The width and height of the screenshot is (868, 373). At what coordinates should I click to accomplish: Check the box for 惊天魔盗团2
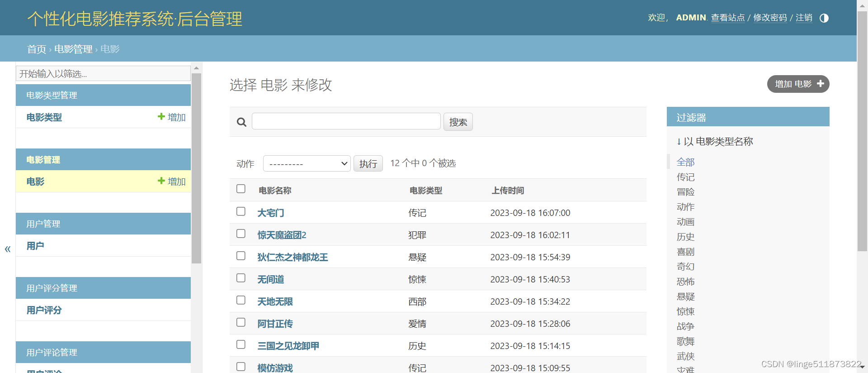[x=241, y=234]
